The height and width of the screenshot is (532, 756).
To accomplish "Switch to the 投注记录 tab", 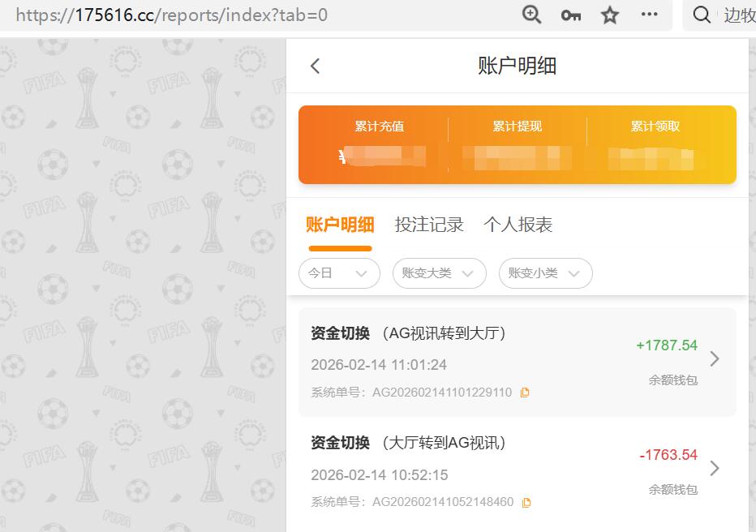I will 430,225.
